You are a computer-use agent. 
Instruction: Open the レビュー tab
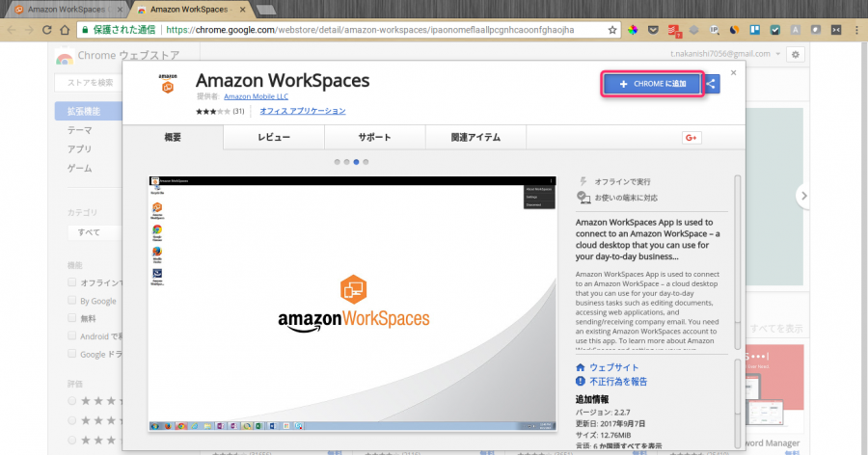[x=274, y=137]
